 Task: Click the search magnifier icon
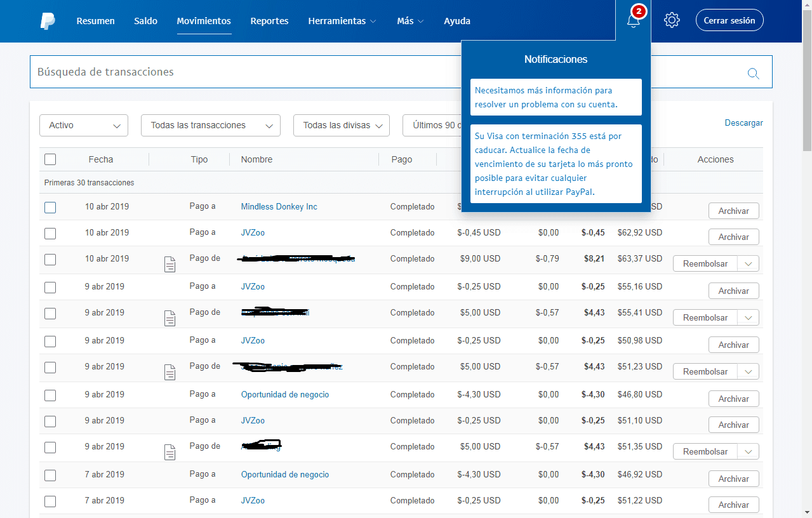pyautogui.click(x=753, y=73)
